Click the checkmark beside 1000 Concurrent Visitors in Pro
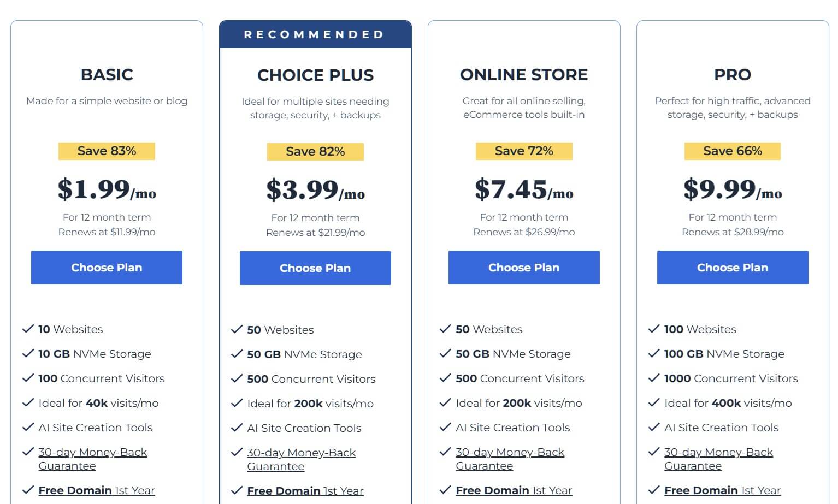Screen dimensions: 838x504 pyautogui.click(x=654, y=378)
